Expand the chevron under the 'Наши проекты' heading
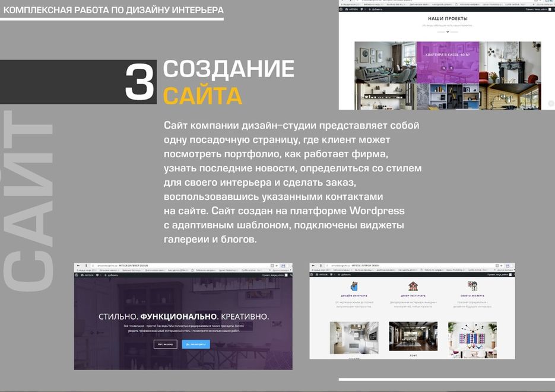Viewport: 555px width, 392px height. click(448, 31)
